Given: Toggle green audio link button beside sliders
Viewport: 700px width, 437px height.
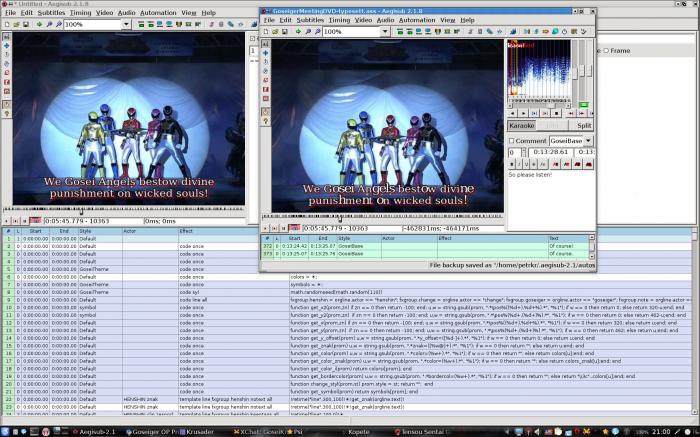Looking at the screenshot, I should tap(584, 105).
